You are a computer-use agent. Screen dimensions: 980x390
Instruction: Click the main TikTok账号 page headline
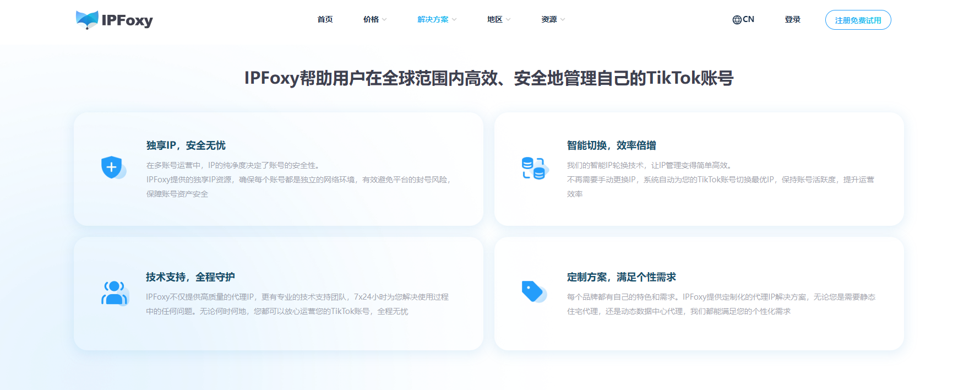489,78
